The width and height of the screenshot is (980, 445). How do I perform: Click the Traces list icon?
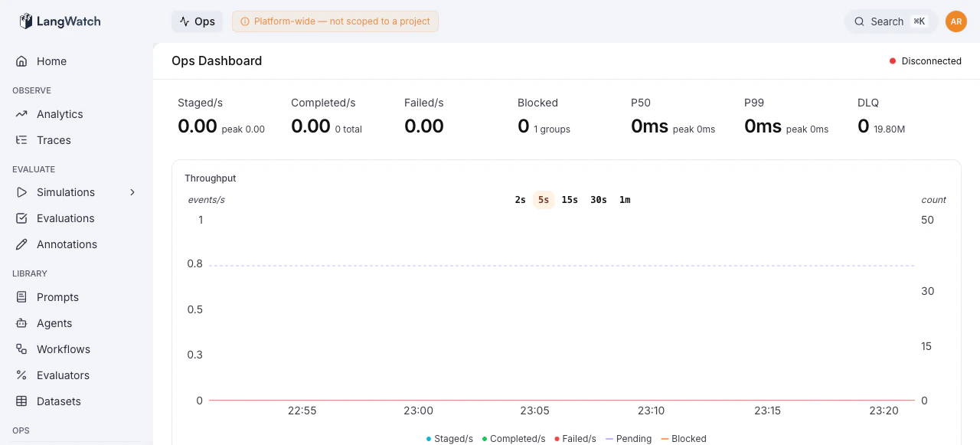point(21,140)
